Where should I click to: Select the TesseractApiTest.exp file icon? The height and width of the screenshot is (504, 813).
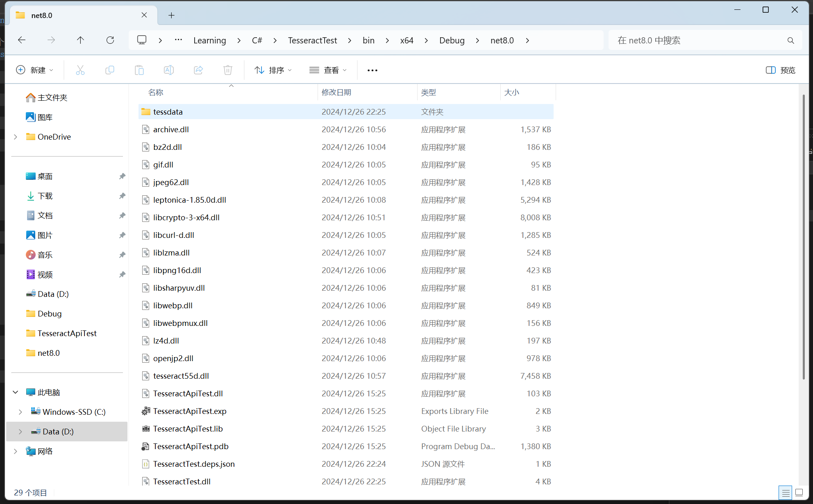coord(145,411)
